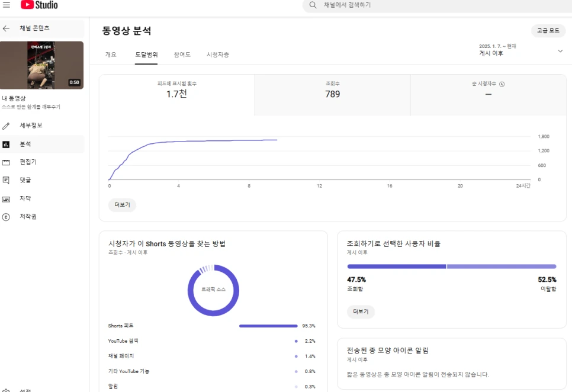The height and width of the screenshot is (392, 572).
Task: Click the 47.5% 조회함 value
Action: pyautogui.click(x=356, y=279)
